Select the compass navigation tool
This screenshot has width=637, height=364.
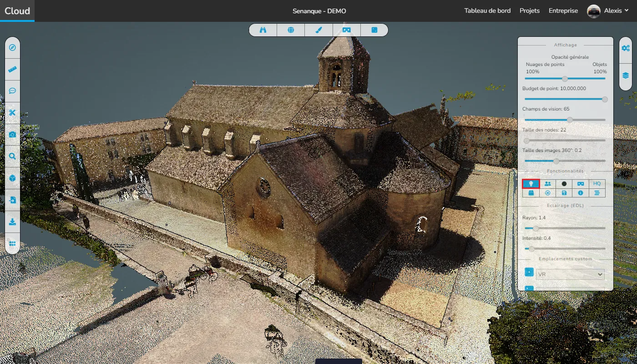tap(12, 47)
